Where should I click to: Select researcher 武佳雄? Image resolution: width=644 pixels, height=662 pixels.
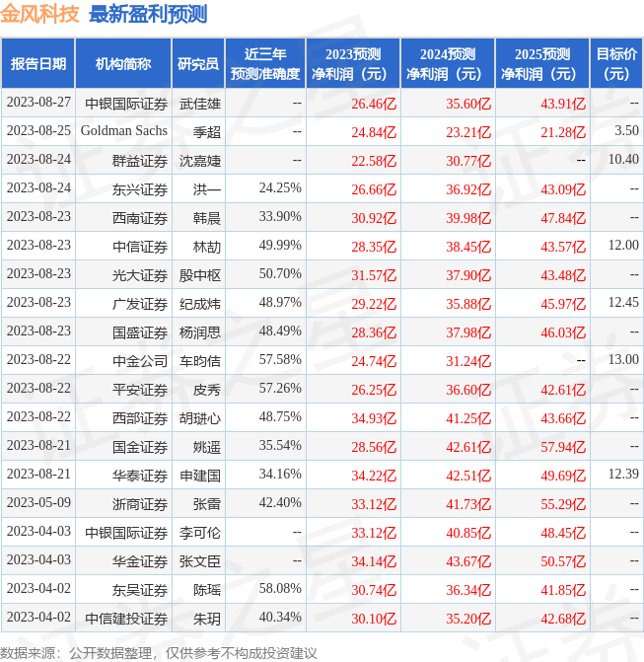click(x=200, y=104)
